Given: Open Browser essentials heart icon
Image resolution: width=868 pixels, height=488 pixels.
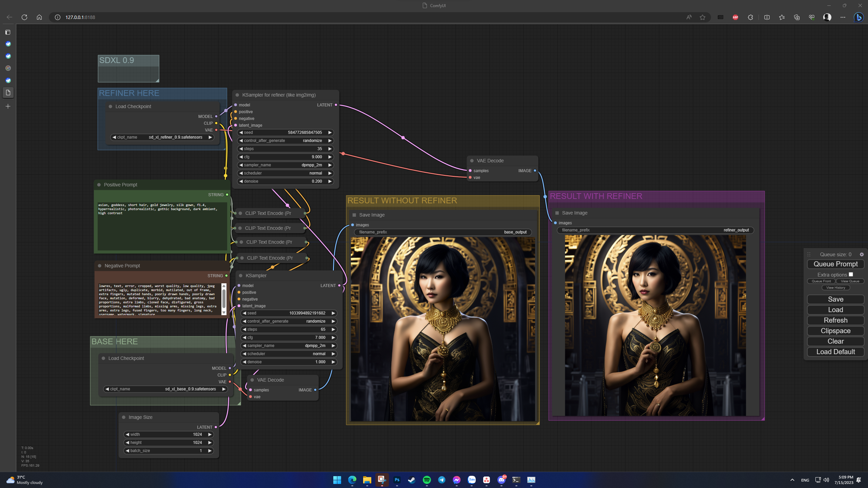Looking at the screenshot, I should click(x=812, y=17).
